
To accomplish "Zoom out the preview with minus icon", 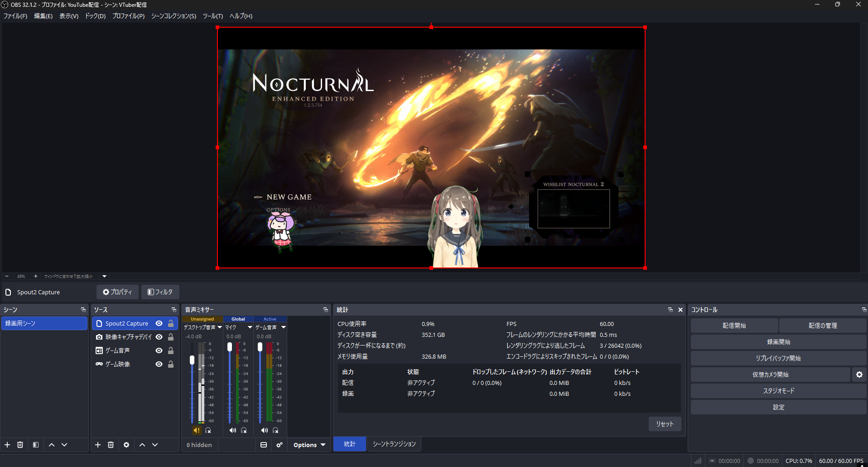I will coord(7,276).
